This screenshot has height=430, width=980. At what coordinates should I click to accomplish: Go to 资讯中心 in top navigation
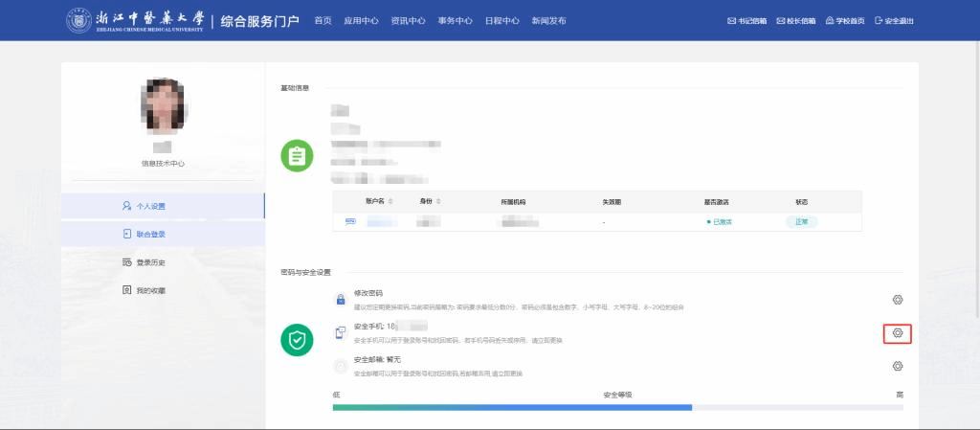click(x=408, y=20)
